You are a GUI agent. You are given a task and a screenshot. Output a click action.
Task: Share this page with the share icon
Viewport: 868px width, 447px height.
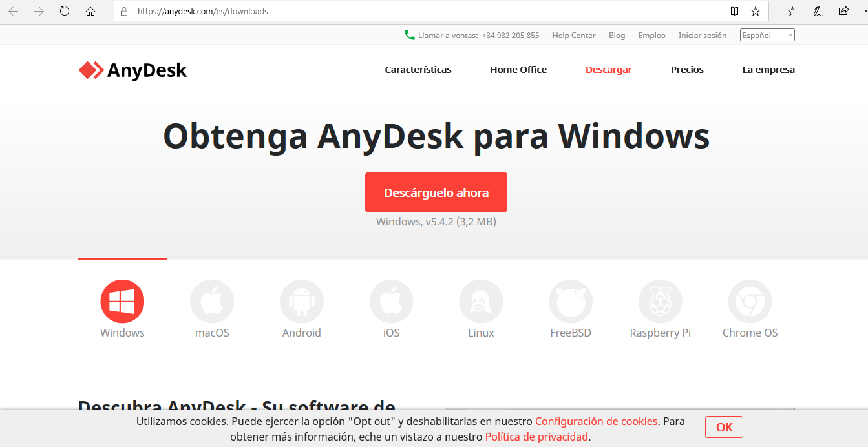coord(843,11)
